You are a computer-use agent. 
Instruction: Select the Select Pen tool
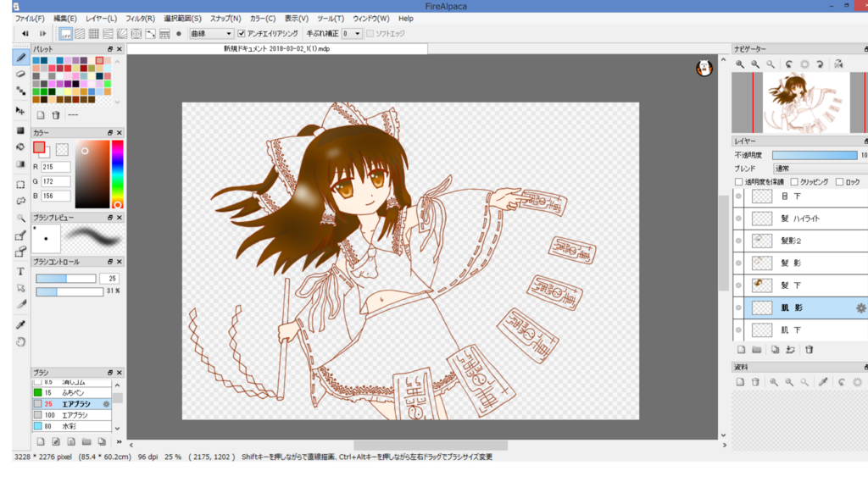(21, 235)
